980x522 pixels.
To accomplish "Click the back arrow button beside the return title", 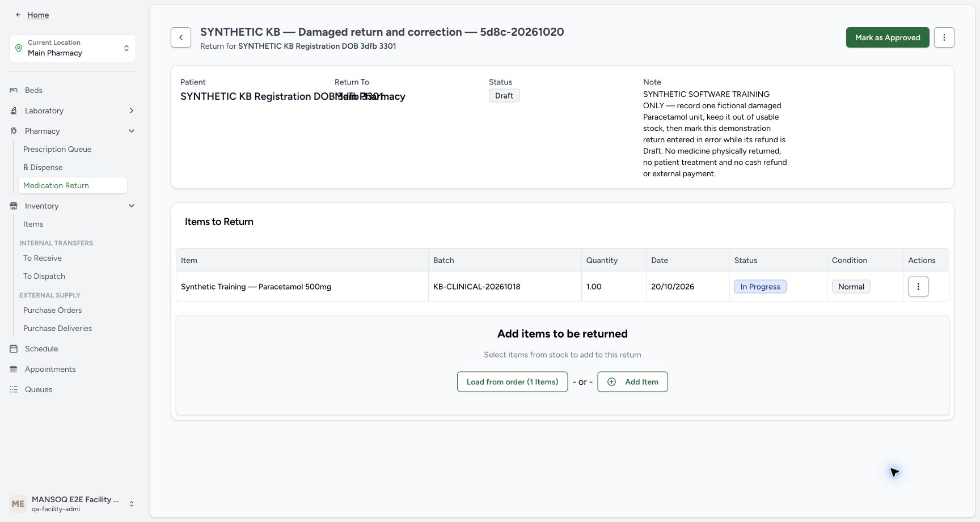I will [x=181, y=37].
